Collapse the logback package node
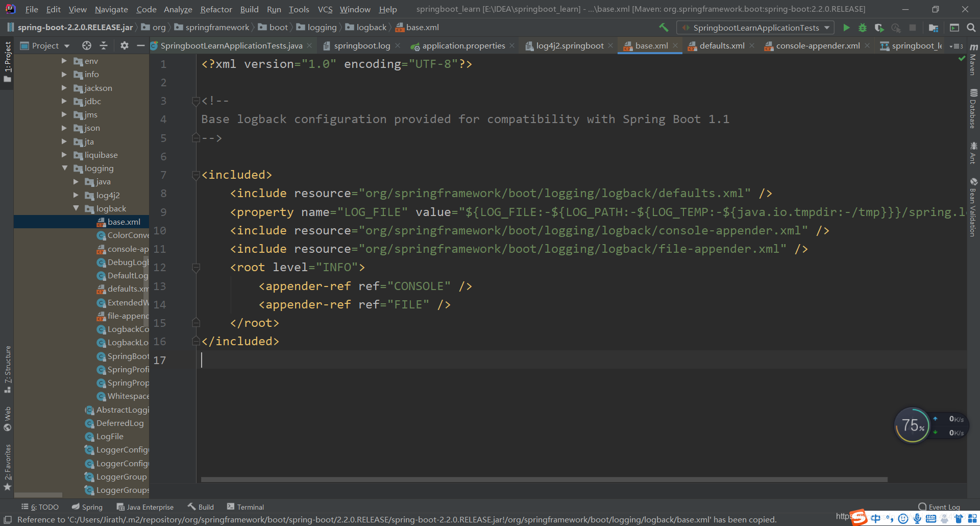Image resolution: width=980 pixels, height=526 pixels. pos(76,208)
